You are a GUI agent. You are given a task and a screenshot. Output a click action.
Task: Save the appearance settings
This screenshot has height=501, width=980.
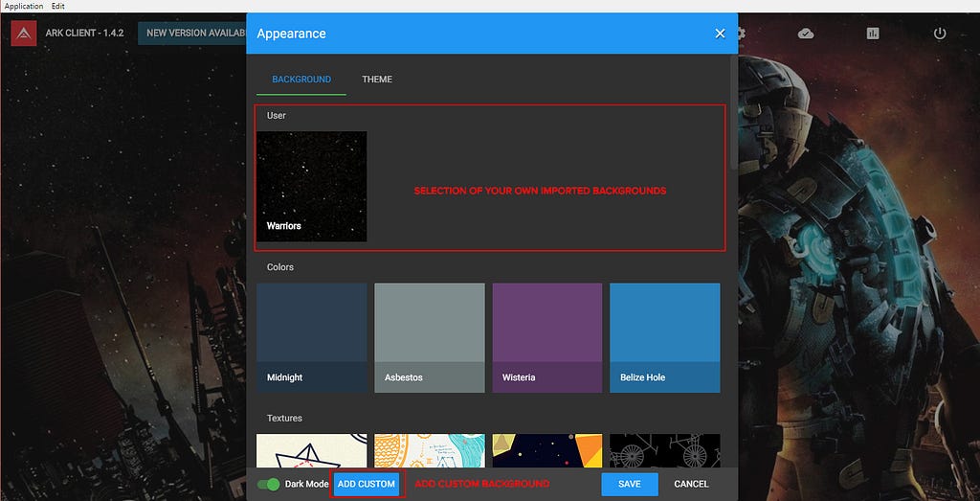pos(630,484)
